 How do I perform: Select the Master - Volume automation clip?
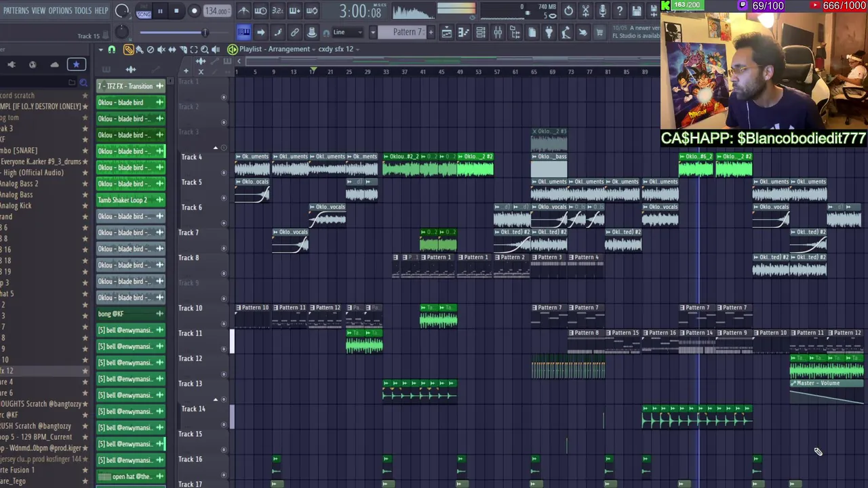click(827, 392)
